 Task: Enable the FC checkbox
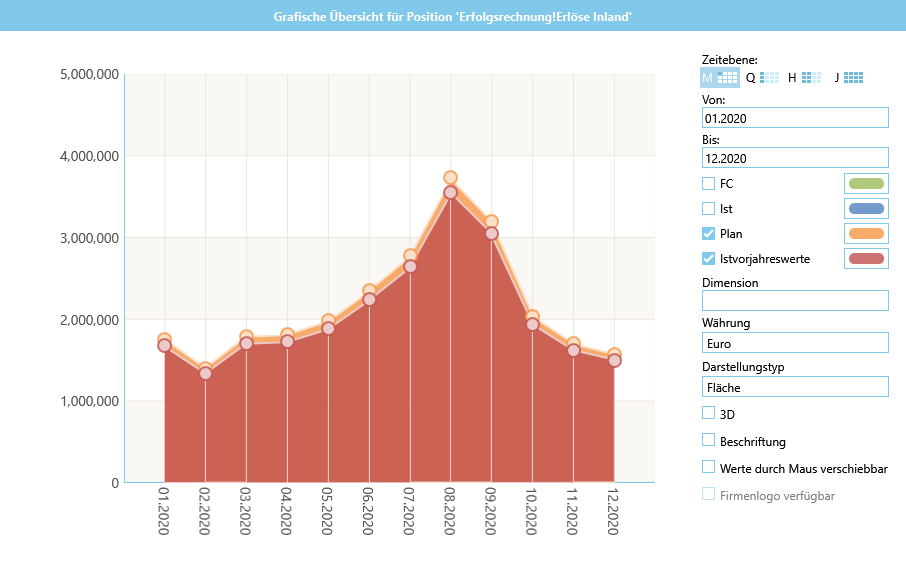tap(708, 183)
